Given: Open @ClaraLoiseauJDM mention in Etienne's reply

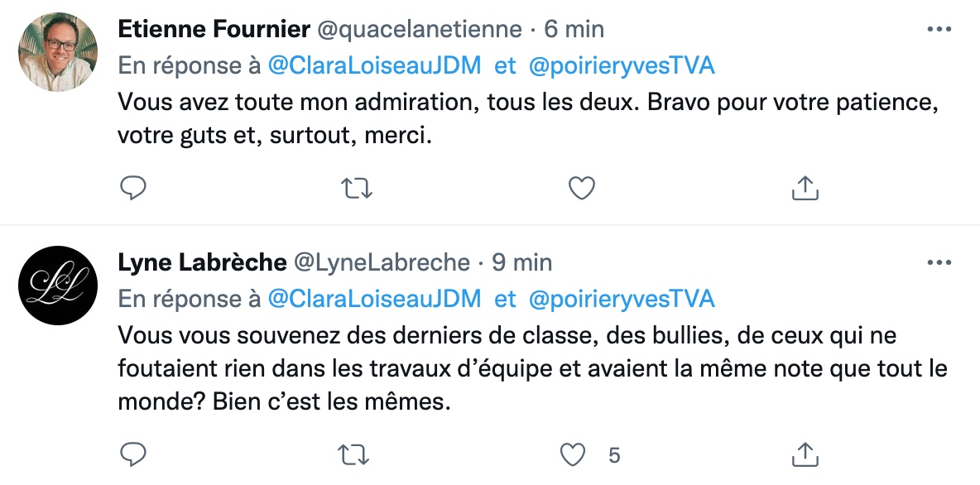Looking at the screenshot, I should tap(374, 65).
